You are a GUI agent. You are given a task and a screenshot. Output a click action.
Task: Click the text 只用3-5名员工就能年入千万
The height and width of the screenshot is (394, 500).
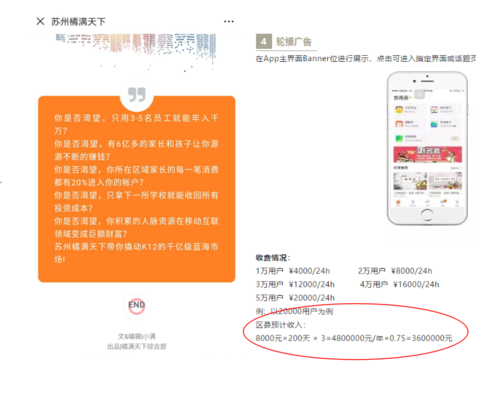coord(136,124)
